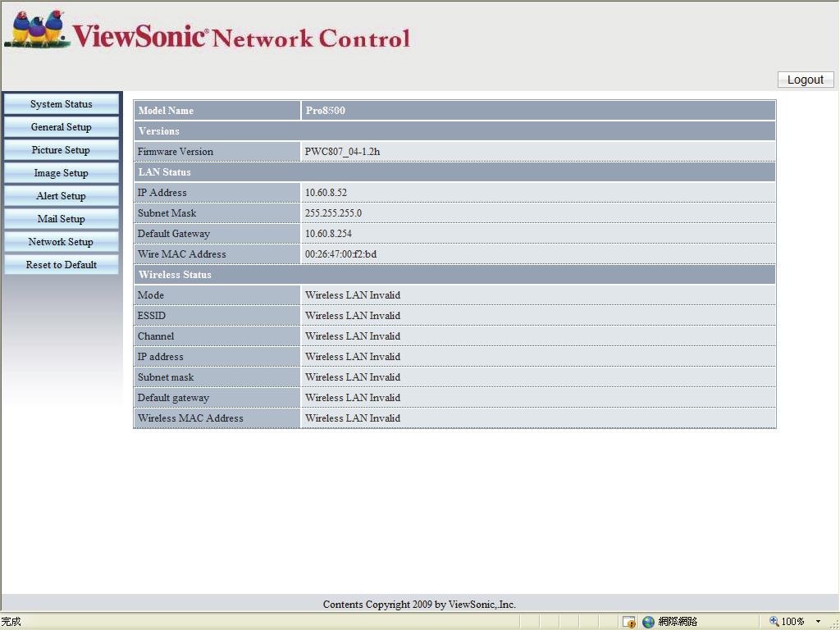This screenshot has height=630, width=840.
Task: Open Mail Setup page
Action: tap(61, 219)
